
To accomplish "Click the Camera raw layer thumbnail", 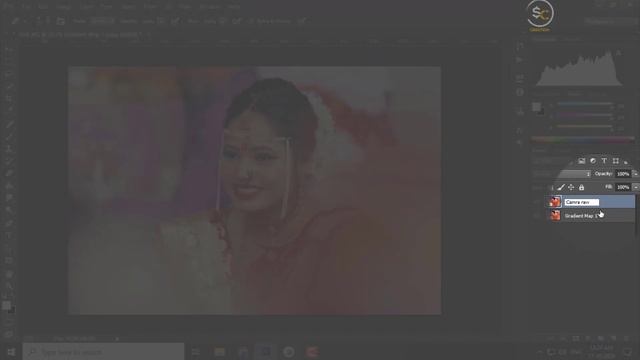I will click(x=555, y=202).
